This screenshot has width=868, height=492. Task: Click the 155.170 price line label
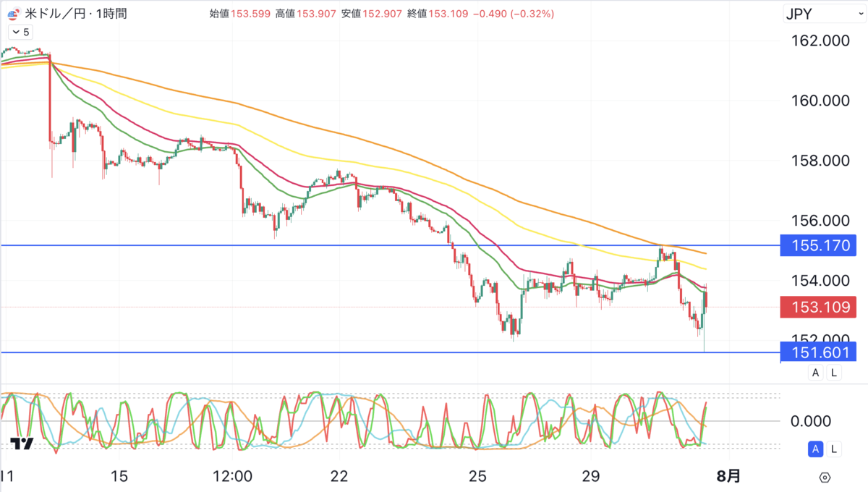[x=818, y=246]
